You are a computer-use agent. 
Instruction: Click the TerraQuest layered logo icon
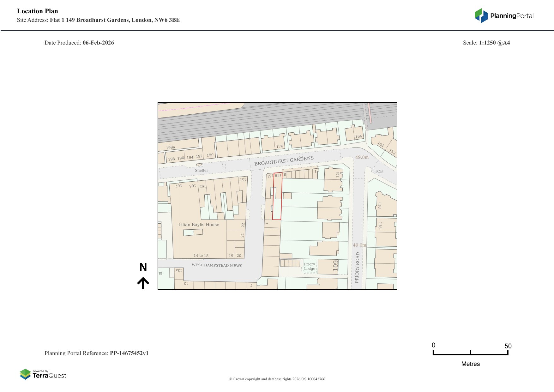[x=25, y=374]
